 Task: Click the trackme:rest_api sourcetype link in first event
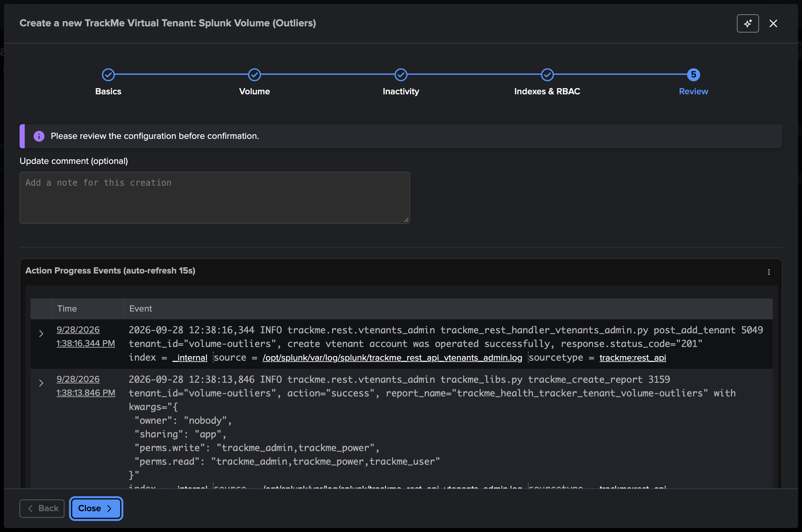pos(632,358)
